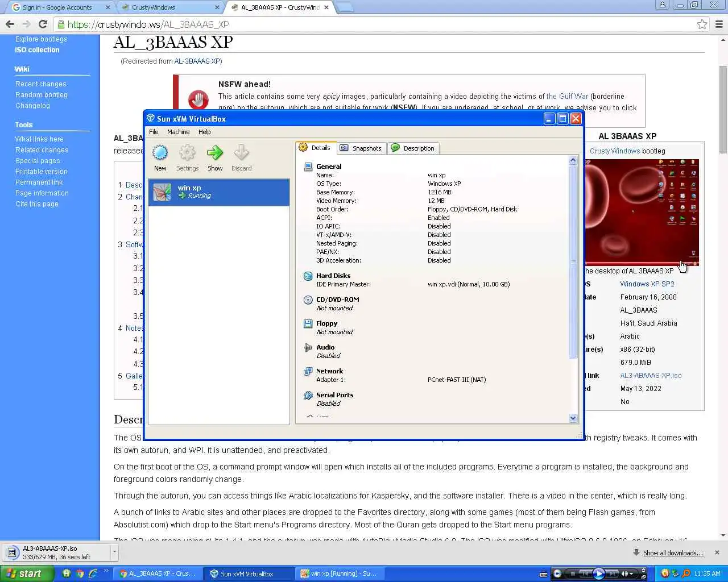Click the AL3-ABAAAS-XP.iso download bar item

coord(57,552)
